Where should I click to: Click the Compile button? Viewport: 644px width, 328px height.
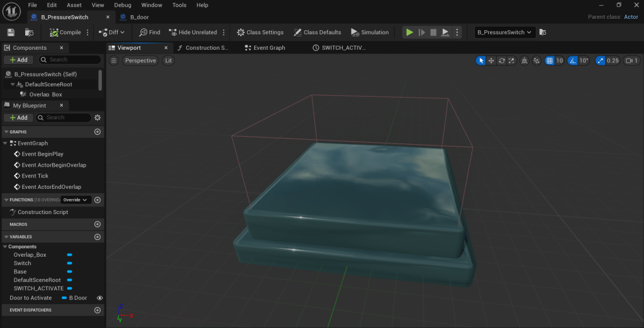[x=65, y=32]
